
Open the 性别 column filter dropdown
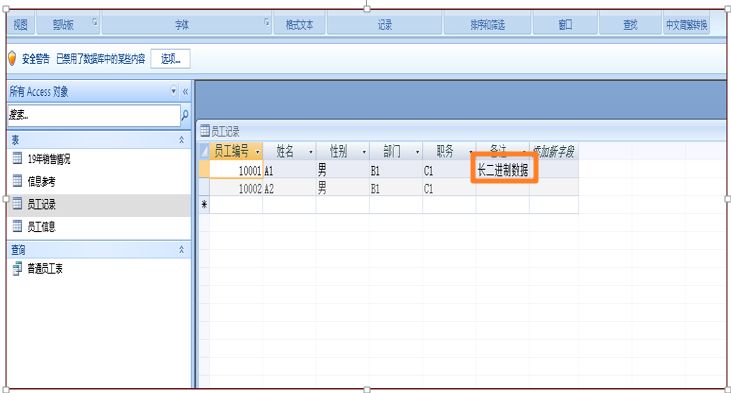pos(364,152)
